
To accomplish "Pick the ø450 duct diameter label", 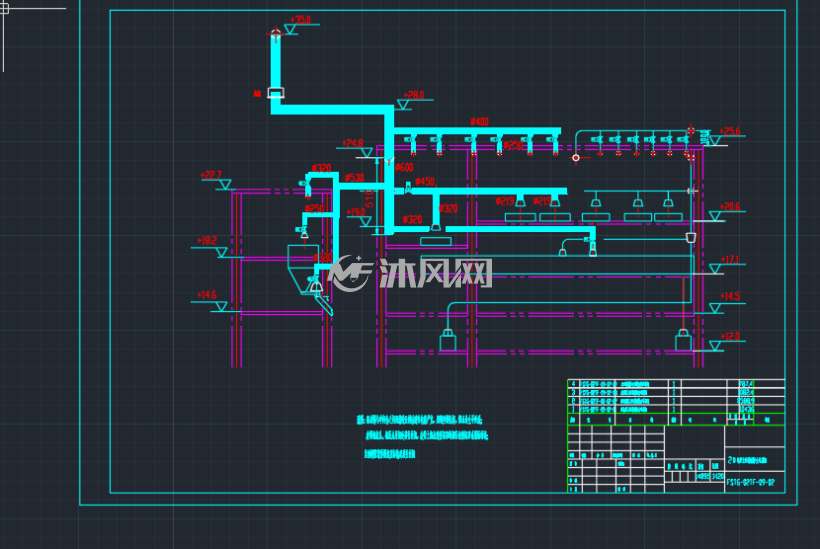I will (426, 181).
